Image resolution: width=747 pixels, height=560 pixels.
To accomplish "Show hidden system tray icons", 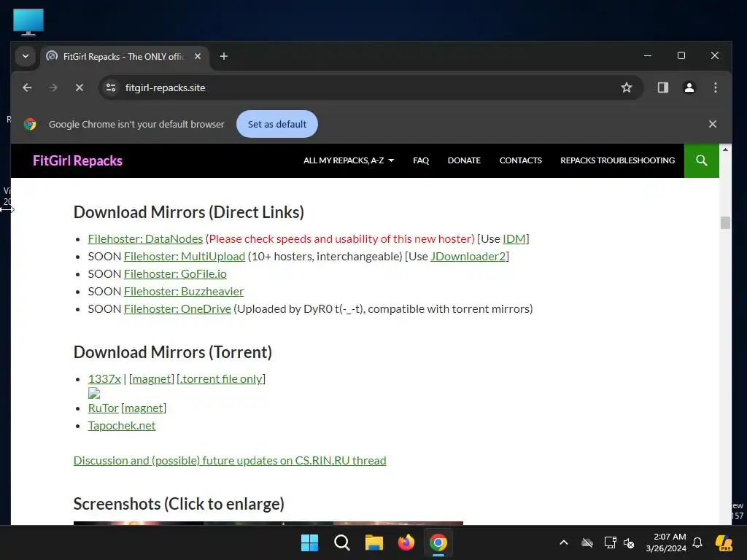I will (x=564, y=542).
